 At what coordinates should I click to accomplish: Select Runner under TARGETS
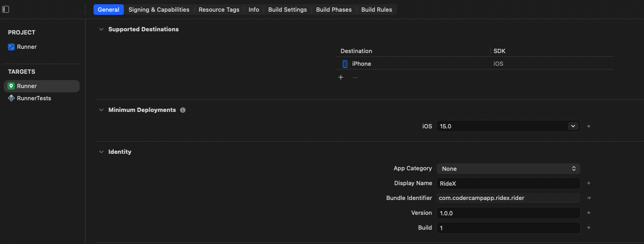(42, 86)
